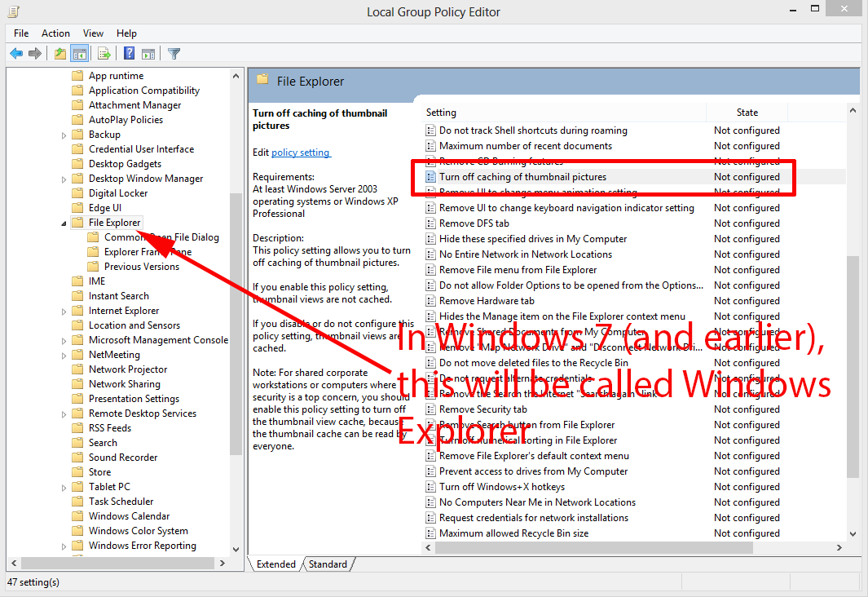Click policy icon for Maximum number of recent documents
Viewport: 868px width, 597px height.
430,146
